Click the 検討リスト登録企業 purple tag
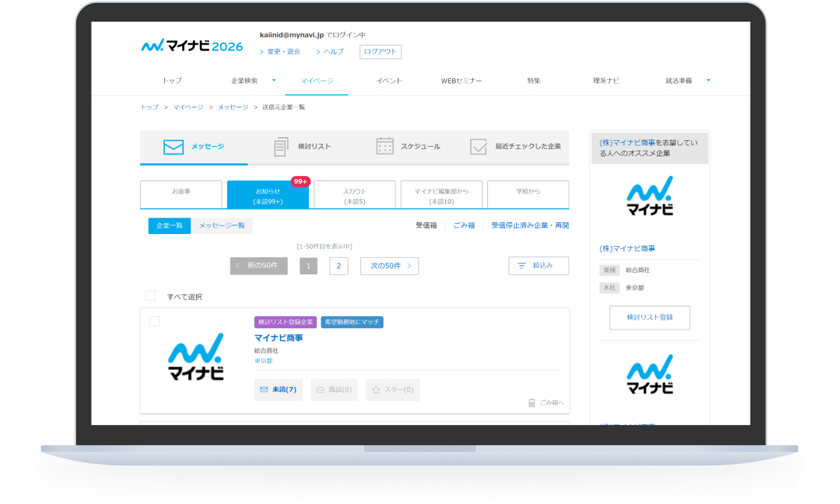This screenshot has width=840, height=504. pos(286,322)
